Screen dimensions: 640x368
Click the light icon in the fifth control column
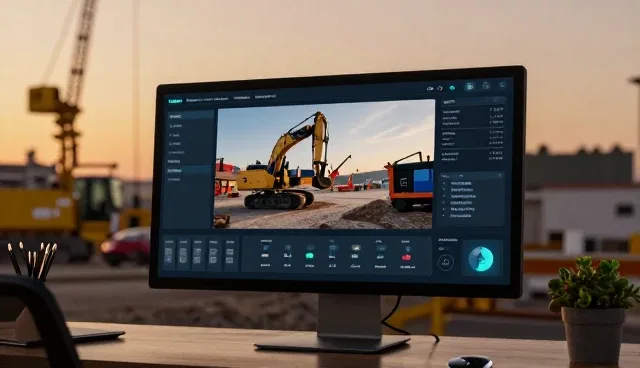point(356,248)
